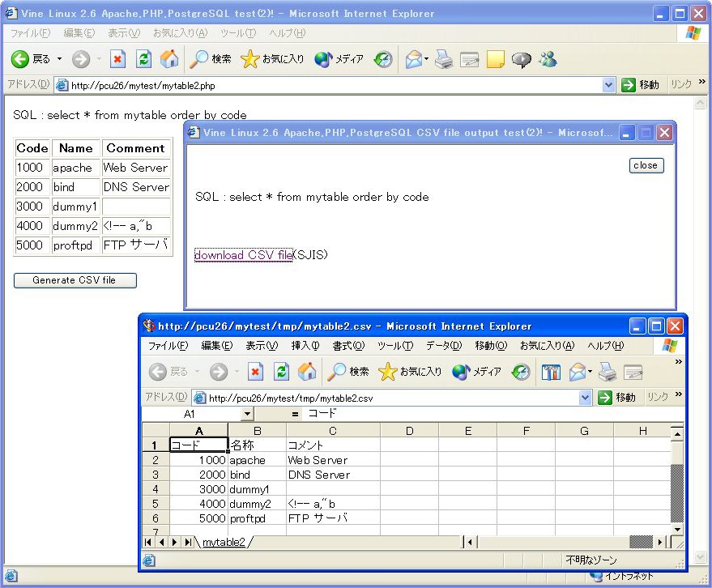
Task: Click Print icon in main browser toolbar
Action: pos(444,59)
